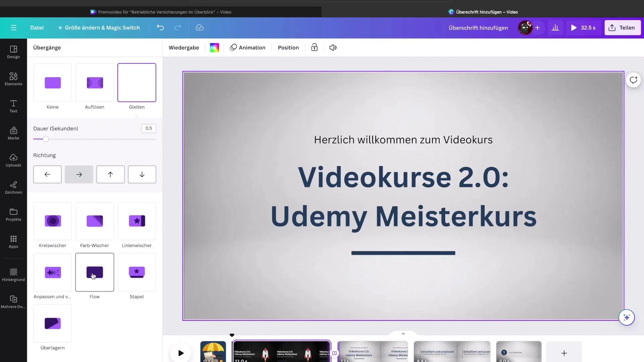Viewport: 644px width, 362px height.
Task: Select the Stapel transition
Action: [137, 272]
